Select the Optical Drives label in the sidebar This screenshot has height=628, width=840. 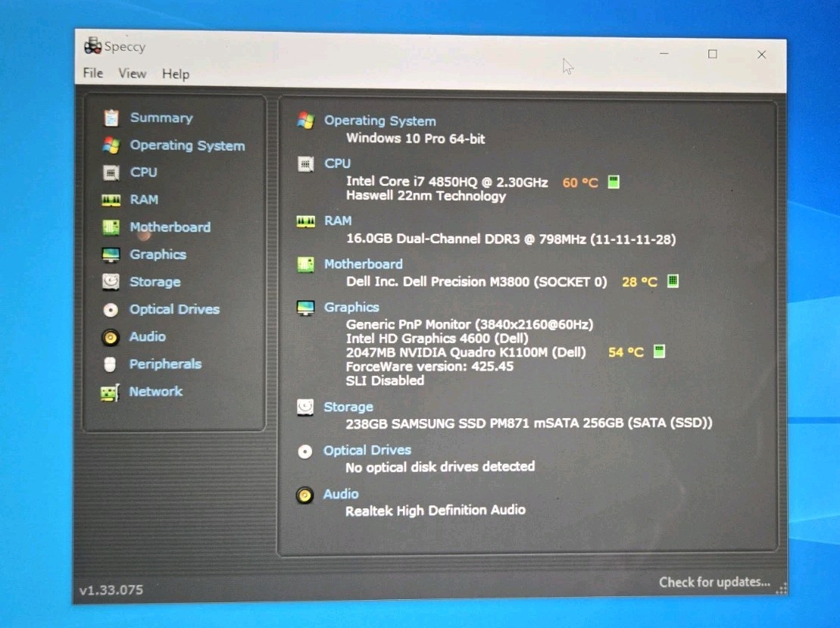[175, 309]
